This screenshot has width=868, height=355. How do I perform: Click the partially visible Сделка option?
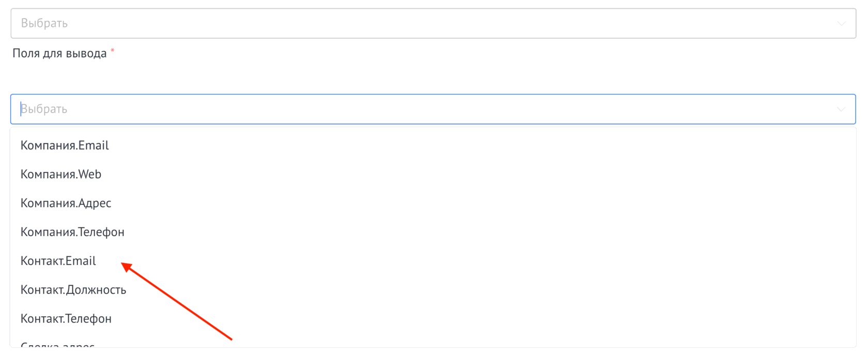[57, 344]
